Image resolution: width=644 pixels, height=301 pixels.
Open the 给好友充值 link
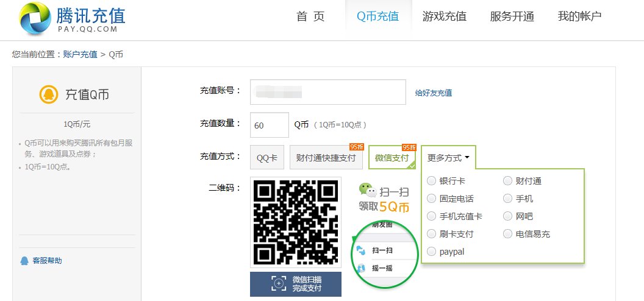pos(434,93)
